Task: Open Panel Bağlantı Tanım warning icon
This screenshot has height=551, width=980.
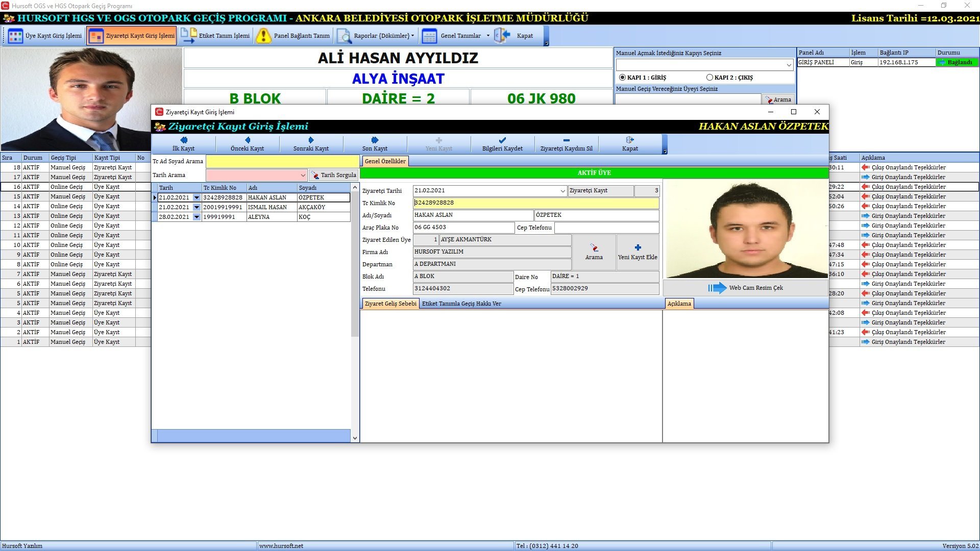Action: (x=263, y=36)
